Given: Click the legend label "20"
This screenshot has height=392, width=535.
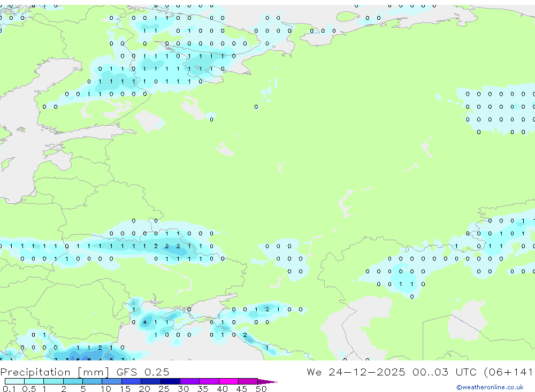Looking at the screenshot, I should coord(144,389).
